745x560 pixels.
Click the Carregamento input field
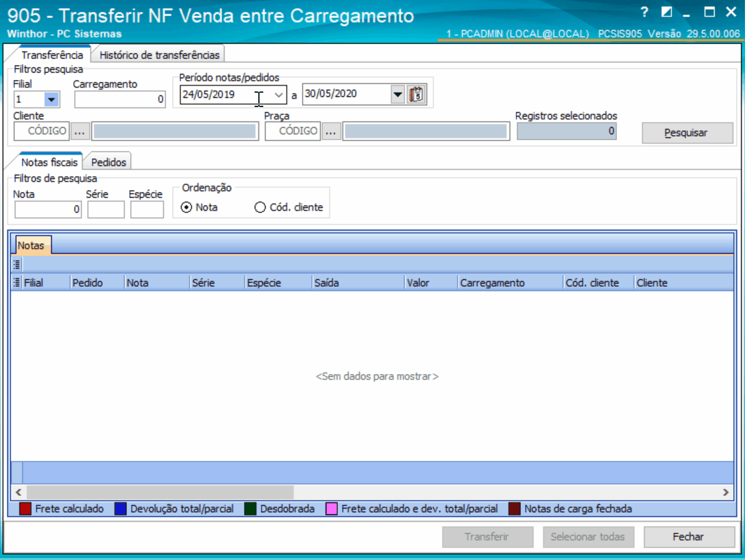[x=119, y=100]
